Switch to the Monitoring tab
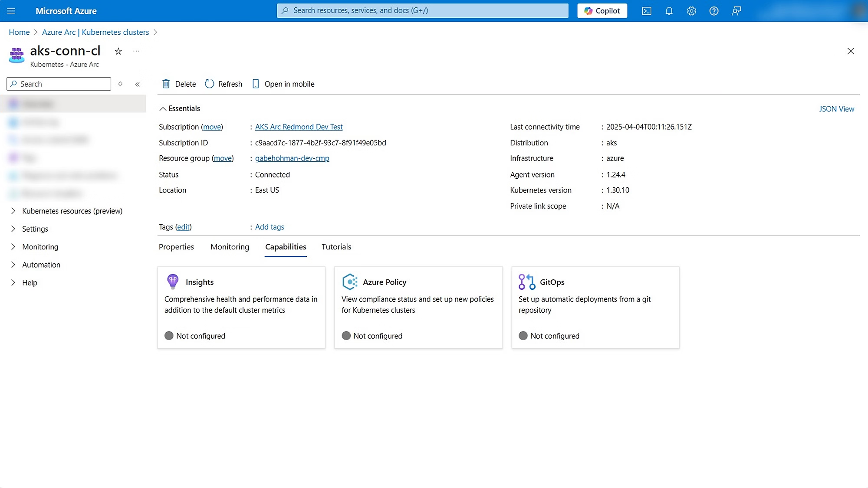 point(230,247)
